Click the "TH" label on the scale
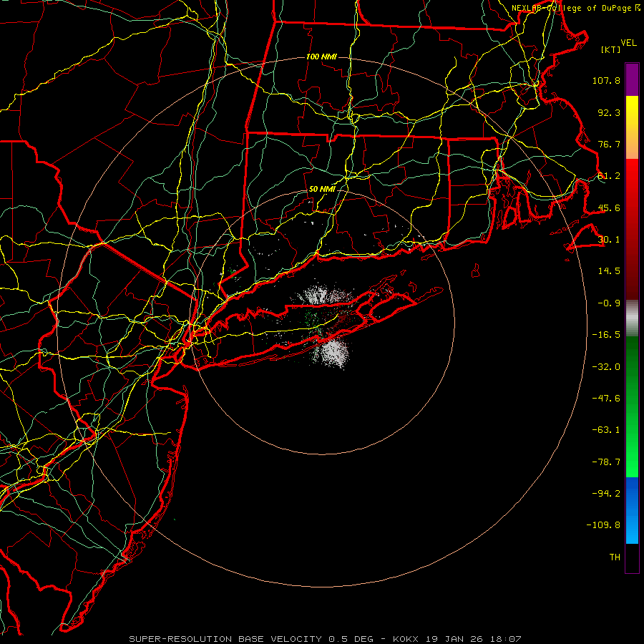644x644 pixels. tap(615, 557)
